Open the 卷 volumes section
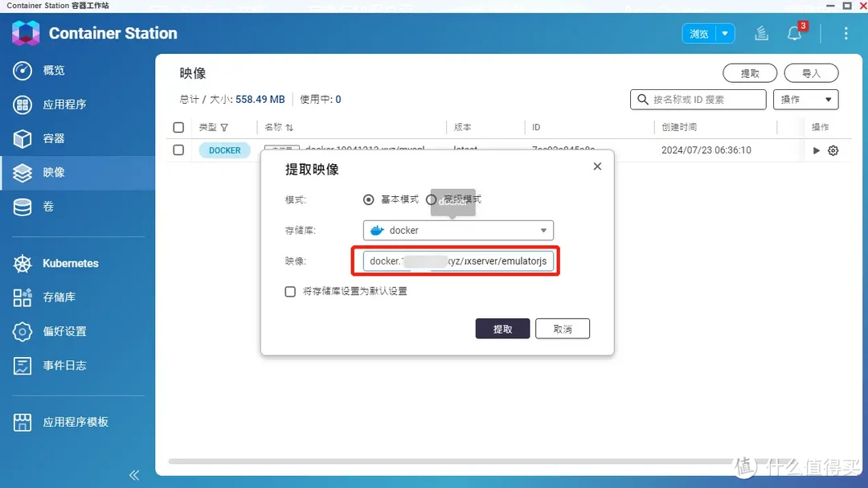 tap(56, 207)
